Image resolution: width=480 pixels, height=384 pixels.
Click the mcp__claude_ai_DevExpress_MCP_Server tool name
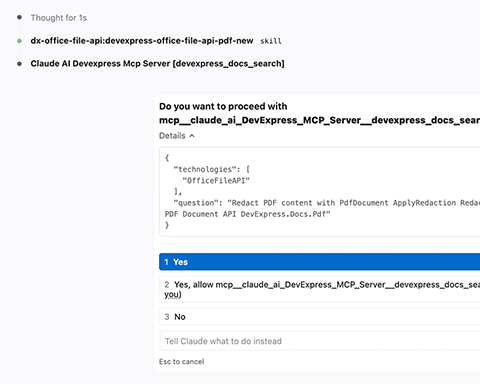[x=319, y=120]
